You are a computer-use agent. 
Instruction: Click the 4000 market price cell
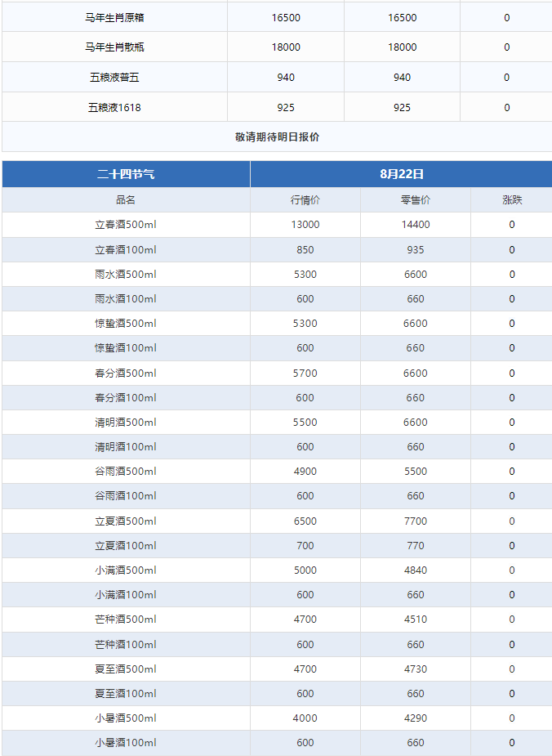(x=305, y=718)
